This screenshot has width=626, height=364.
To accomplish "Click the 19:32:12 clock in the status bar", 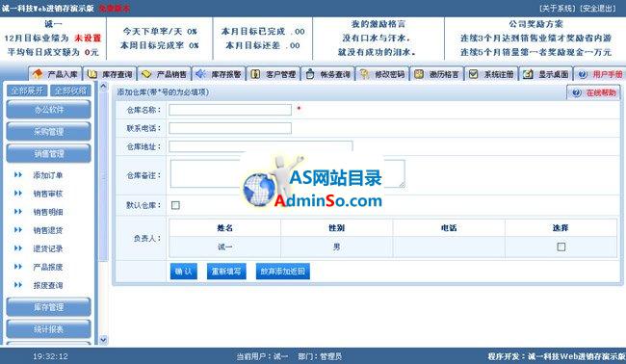I will [x=50, y=356].
